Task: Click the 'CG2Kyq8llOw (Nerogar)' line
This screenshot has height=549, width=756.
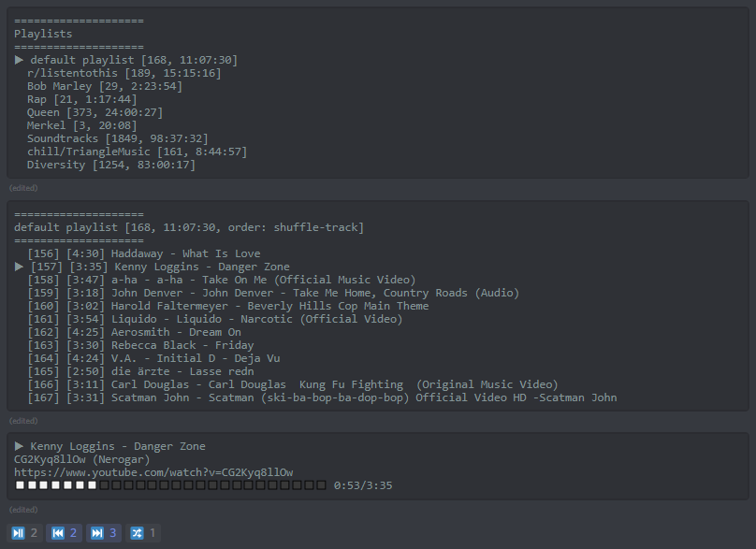Action: (x=82, y=459)
